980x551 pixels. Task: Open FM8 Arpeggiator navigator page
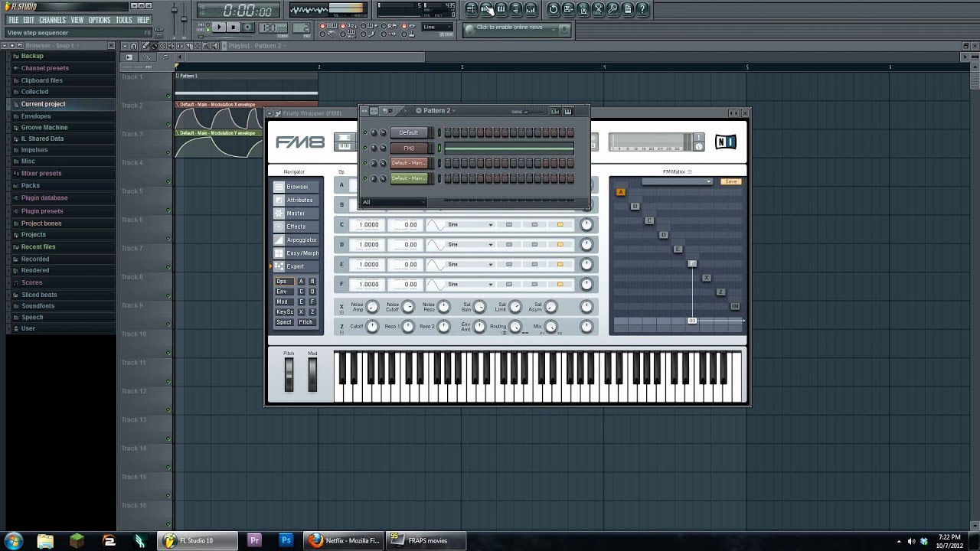coord(298,240)
